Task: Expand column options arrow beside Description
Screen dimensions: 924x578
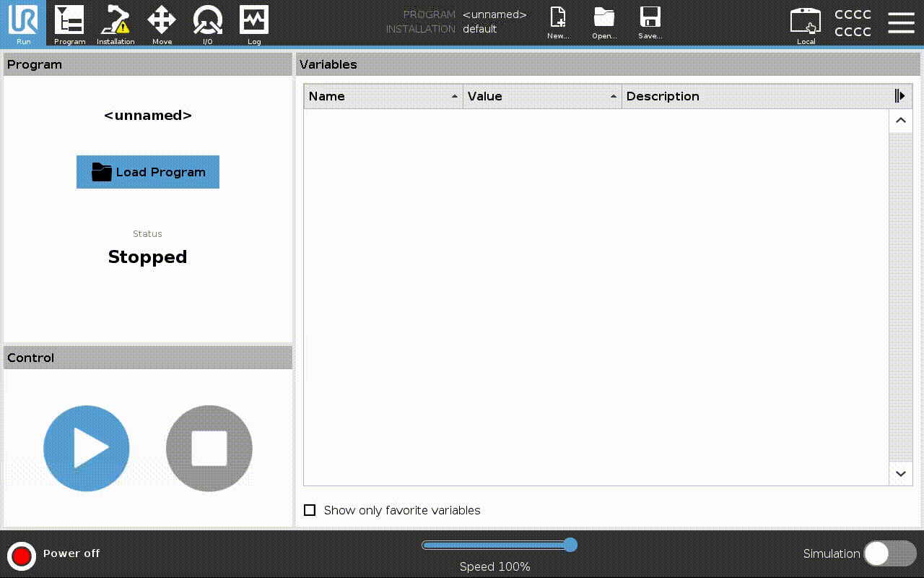Action: click(x=899, y=96)
